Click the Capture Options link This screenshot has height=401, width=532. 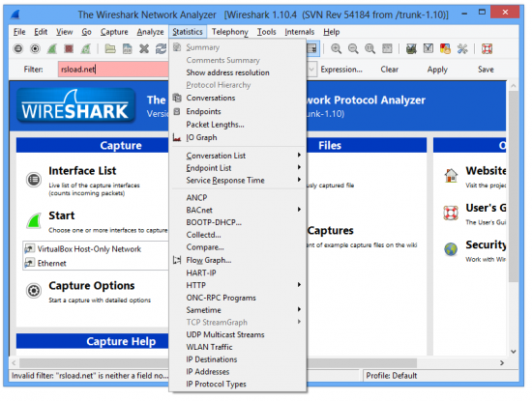(92, 285)
